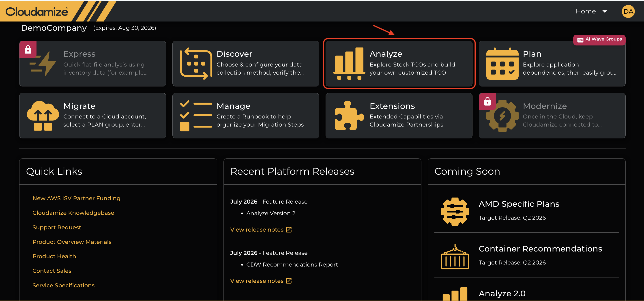Click the Analyze 2.0 bar chart icon

455,294
